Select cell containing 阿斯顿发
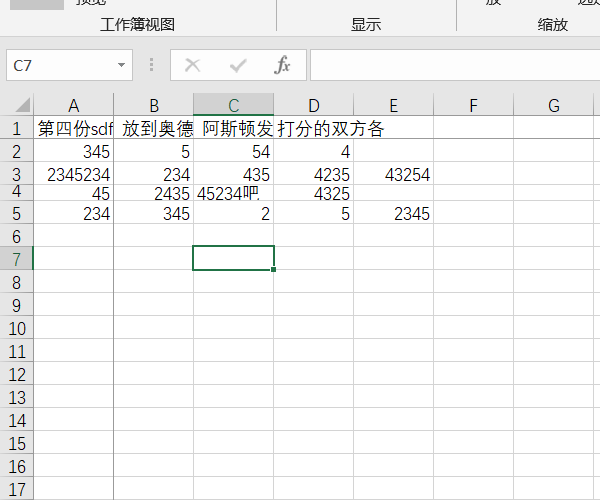Image resolution: width=600 pixels, height=500 pixels. click(233, 128)
